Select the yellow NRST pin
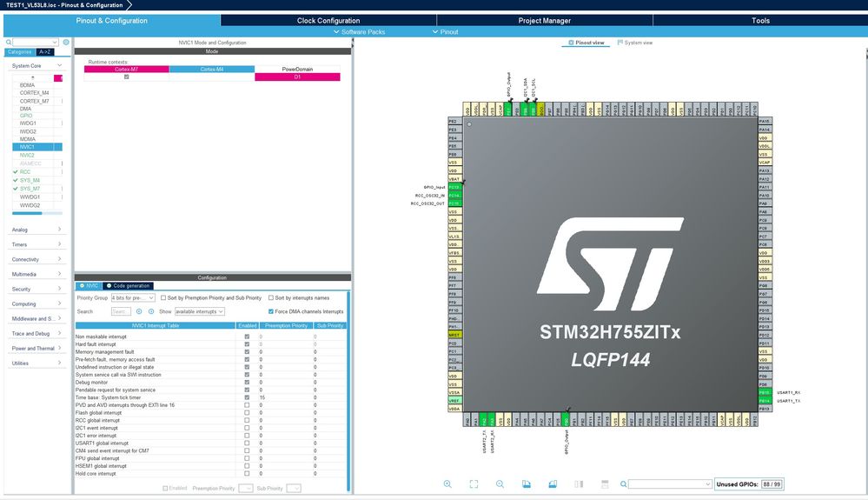The image size is (868, 500). (454, 335)
